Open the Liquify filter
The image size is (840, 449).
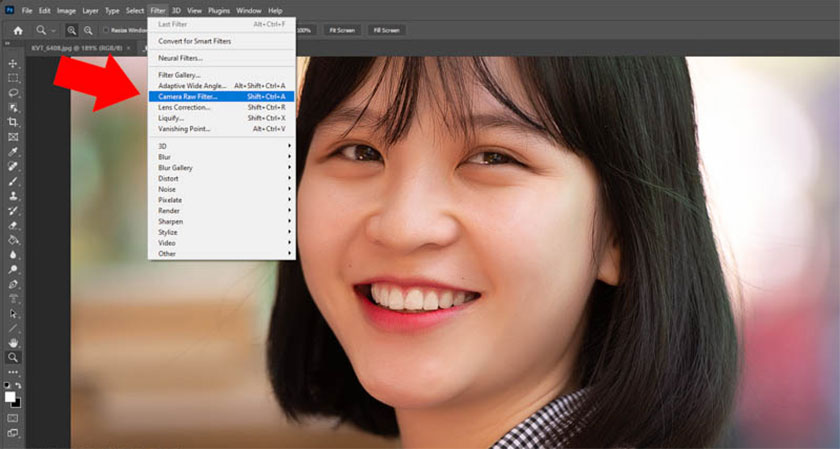(222, 118)
